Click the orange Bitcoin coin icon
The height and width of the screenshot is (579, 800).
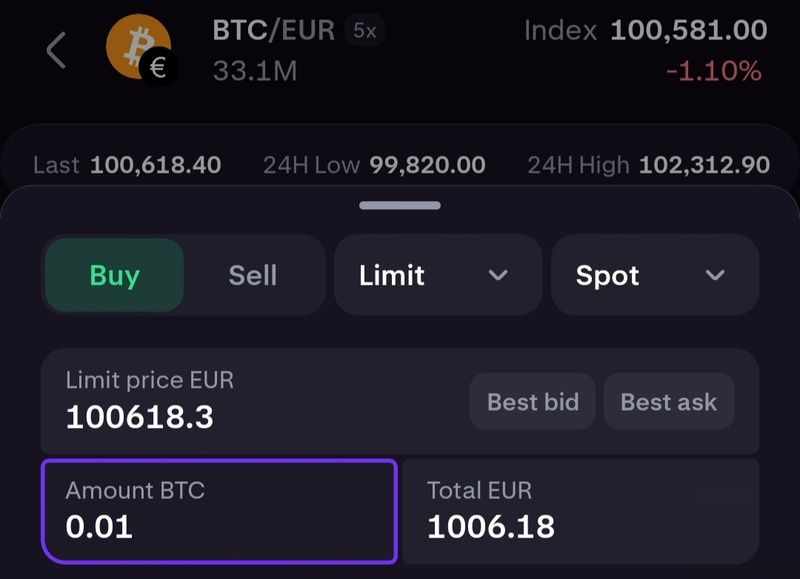[133, 43]
